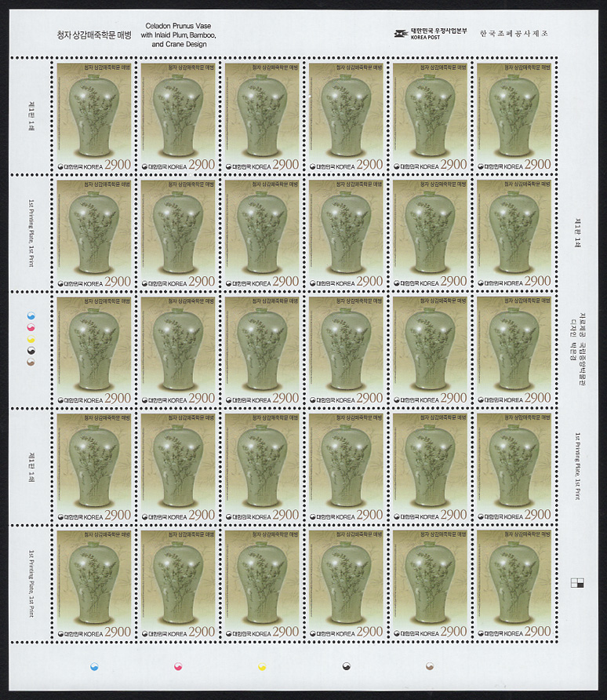
Task: Pick the yellow dot in left margin
Action: pyautogui.click(x=31, y=339)
